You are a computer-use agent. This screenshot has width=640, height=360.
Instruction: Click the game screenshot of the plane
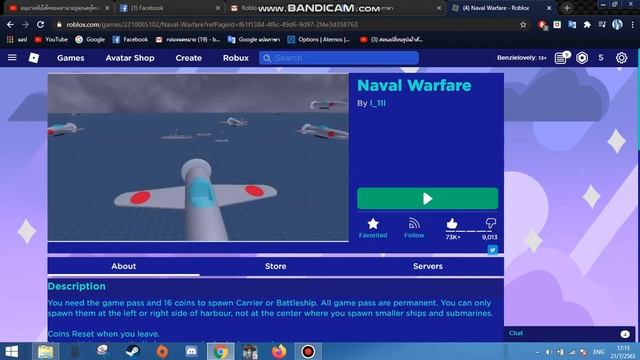point(198,158)
